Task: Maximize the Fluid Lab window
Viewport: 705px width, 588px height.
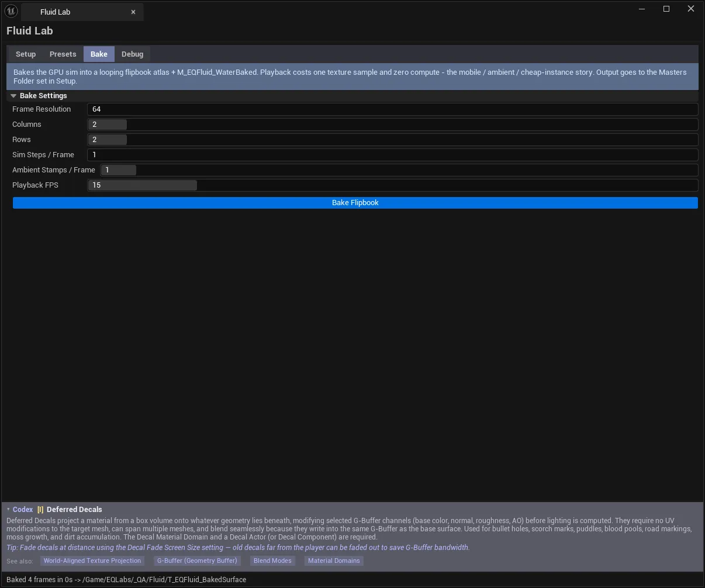Action: click(666, 9)
